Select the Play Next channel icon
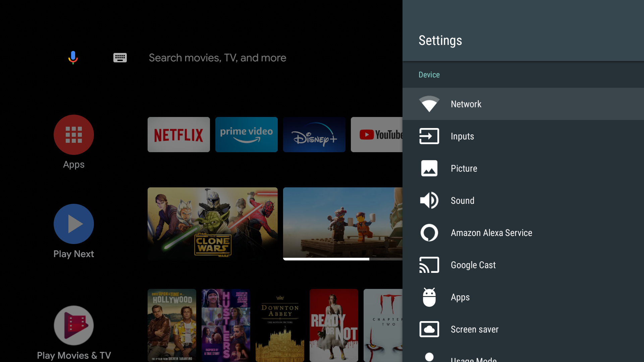Screen dimensions: 644x362 tap(74, 224)
